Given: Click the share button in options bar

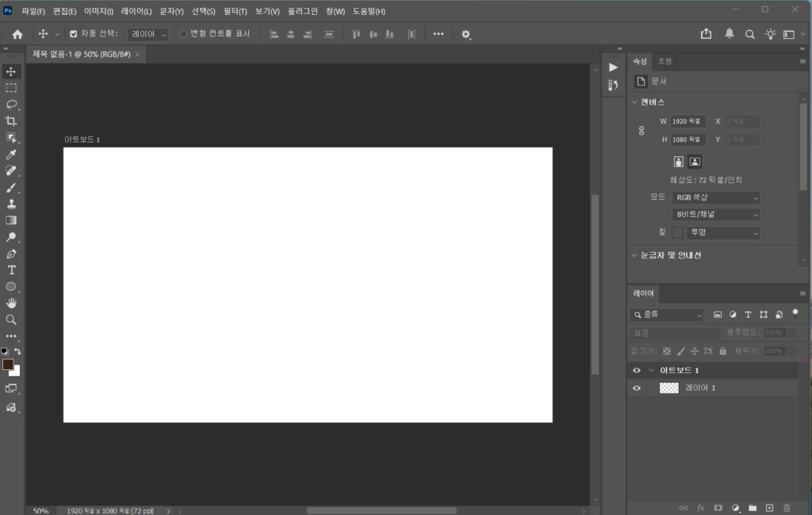Looking at the screenshot, I should (x=706, y=34).
